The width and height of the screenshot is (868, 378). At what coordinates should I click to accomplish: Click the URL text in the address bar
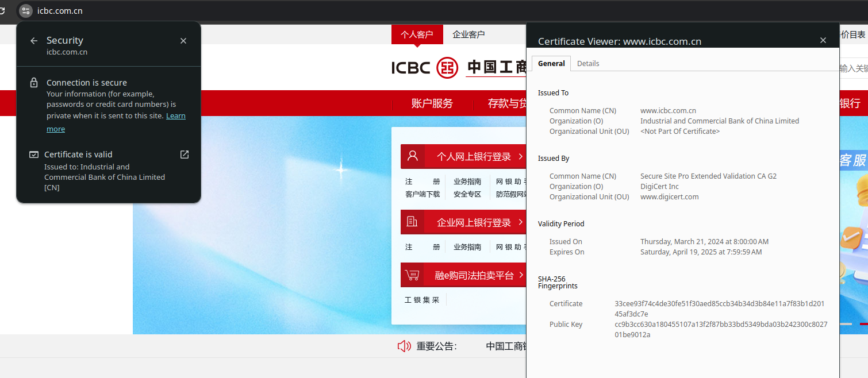60,10
